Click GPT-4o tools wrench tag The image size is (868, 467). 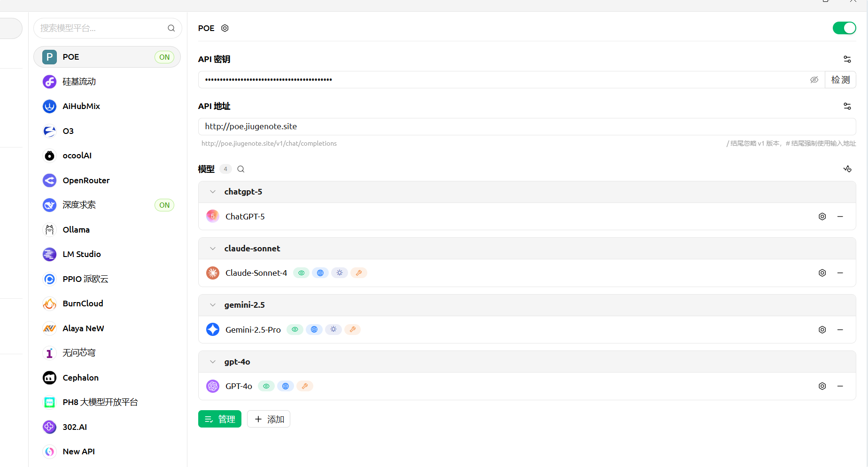tap(305, 386)
